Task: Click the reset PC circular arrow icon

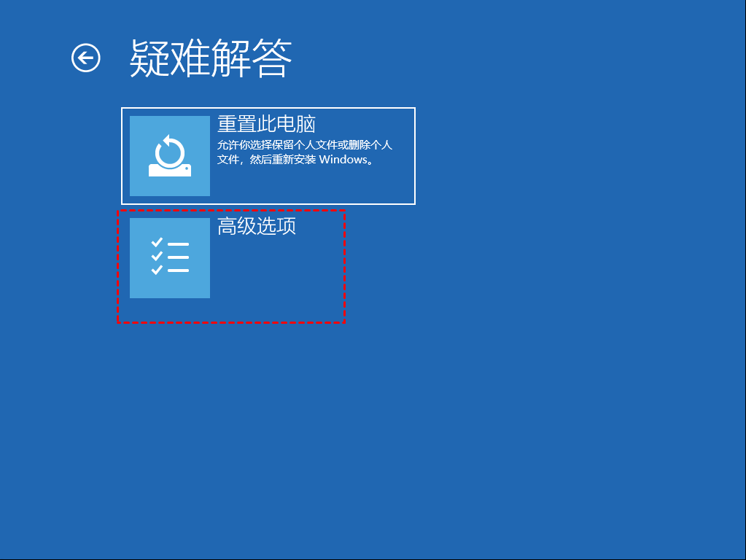Action: pyautogui.click(x=170, y=155)
